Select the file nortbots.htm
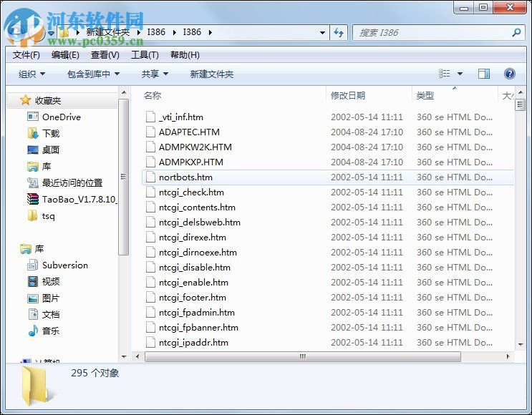Screen dimensions: 532x415 pyautogui.click(x=185, y=177)
